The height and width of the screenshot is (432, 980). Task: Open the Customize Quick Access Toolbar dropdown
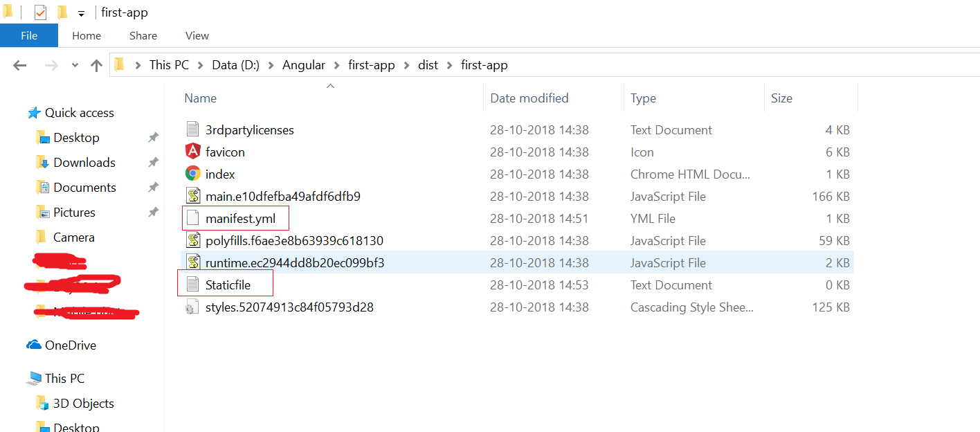point(81,13)
